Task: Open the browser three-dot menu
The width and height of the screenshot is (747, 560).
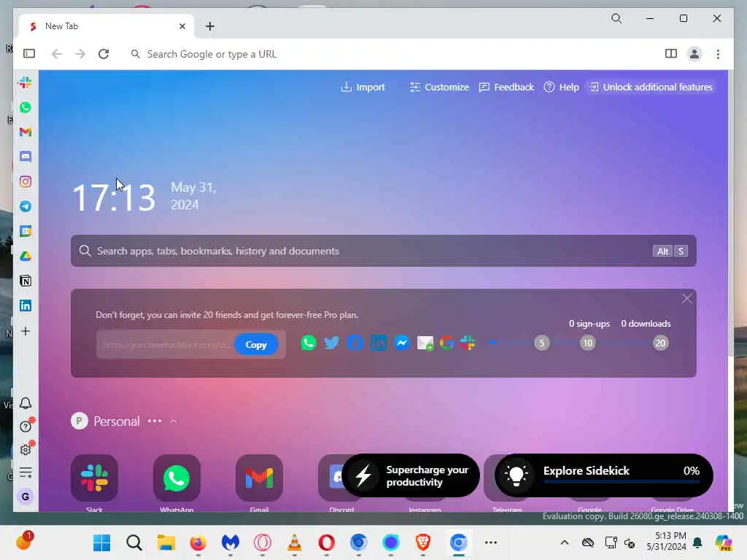Action: tap(718, 54)
